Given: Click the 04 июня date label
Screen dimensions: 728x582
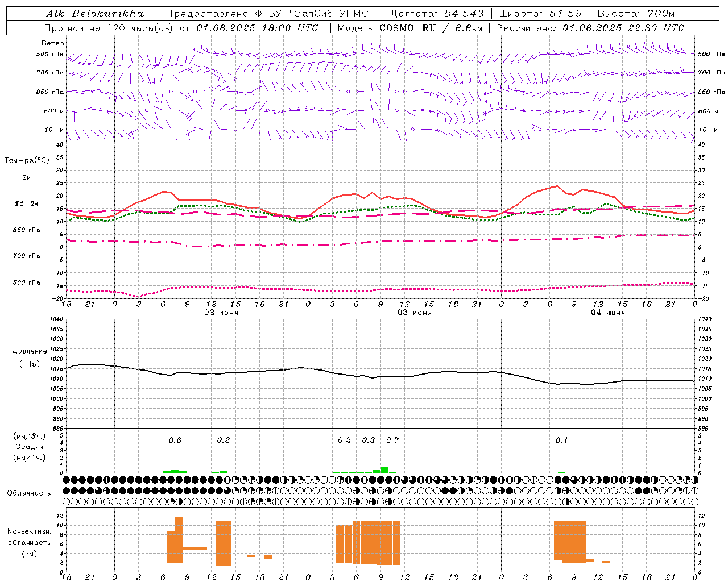Looking at the screenshot, I should (x=608, y=313).
